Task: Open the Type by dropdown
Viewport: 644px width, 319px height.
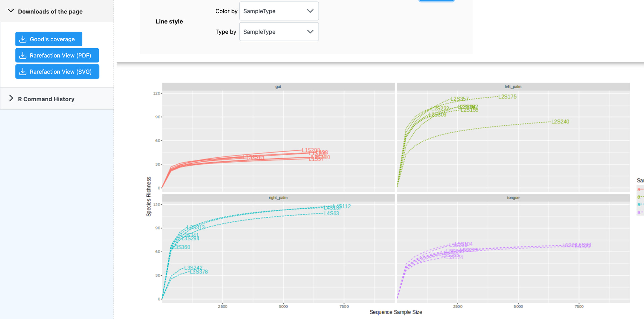Action: pyautogui.click(x=278, y=32)
